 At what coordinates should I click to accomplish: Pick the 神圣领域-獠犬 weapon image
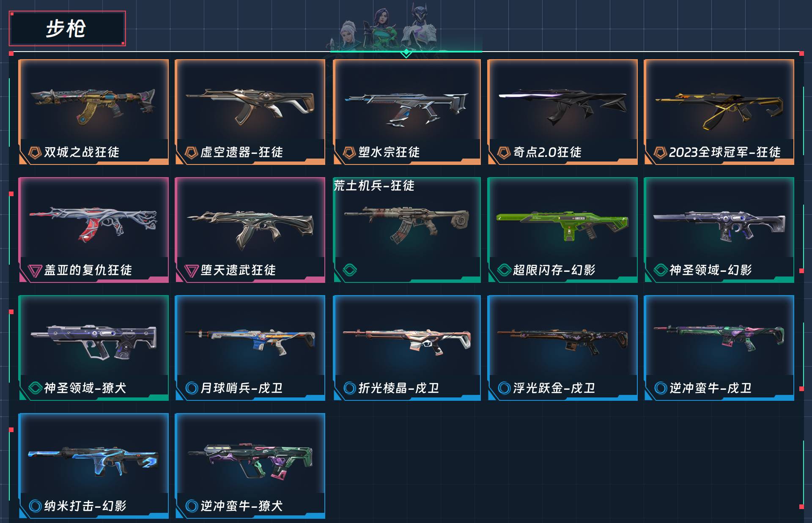point(93,342)
